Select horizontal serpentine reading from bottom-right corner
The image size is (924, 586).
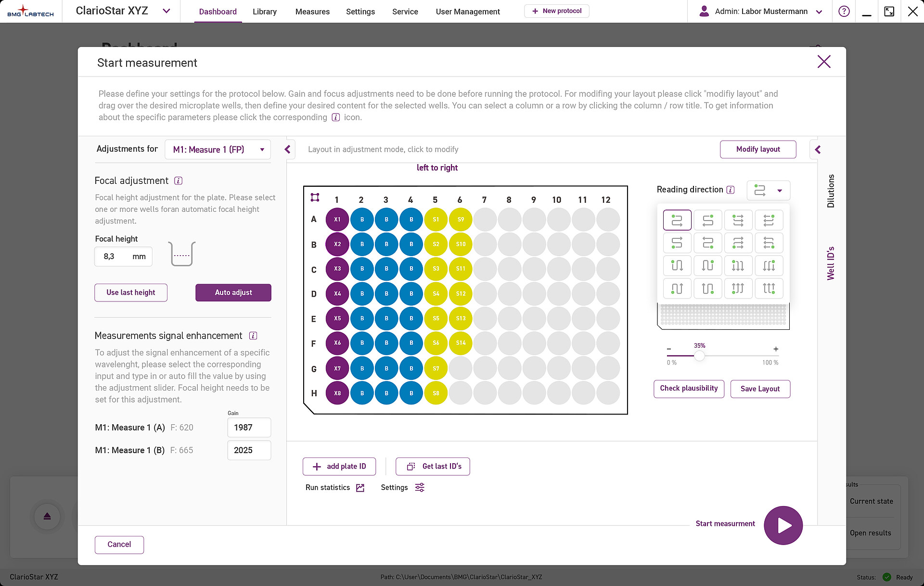coord(708,243)
